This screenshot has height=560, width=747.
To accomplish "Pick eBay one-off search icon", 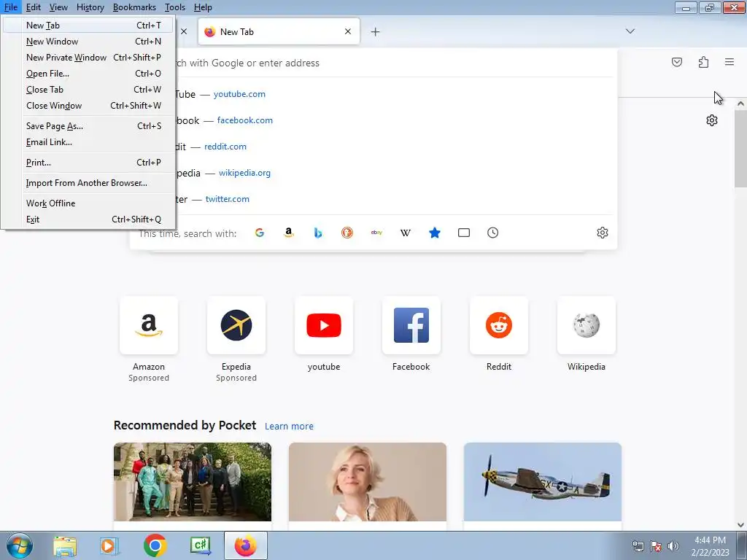I will coord(376,233).
